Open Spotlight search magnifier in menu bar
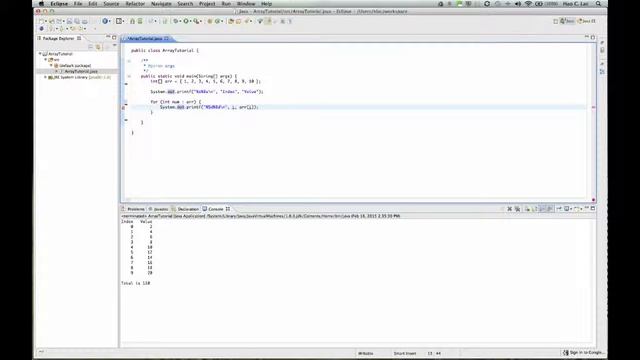This screenshot has width=640, height=360. click(x=598, y=4)
